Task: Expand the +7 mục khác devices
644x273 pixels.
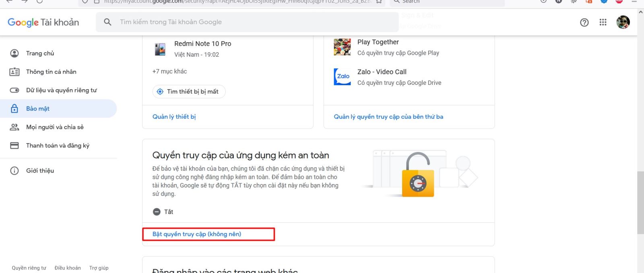Action: point(169,71)
